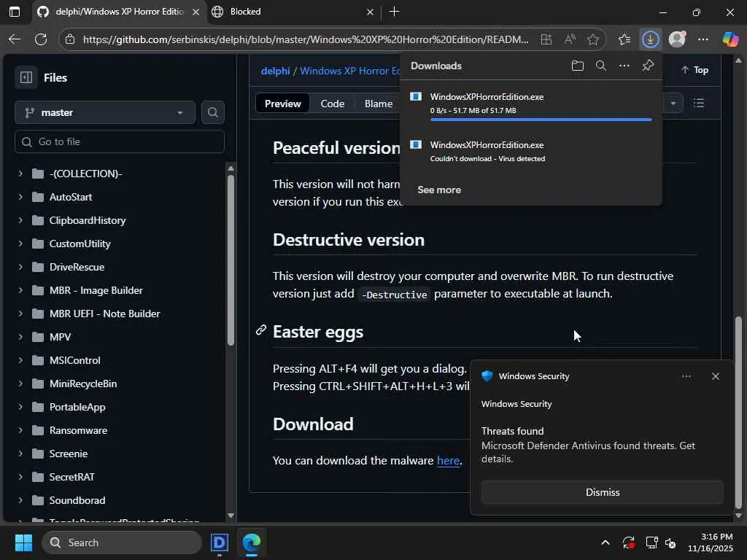
Task: Open the Windows Start menu
Action: (23, 542)
